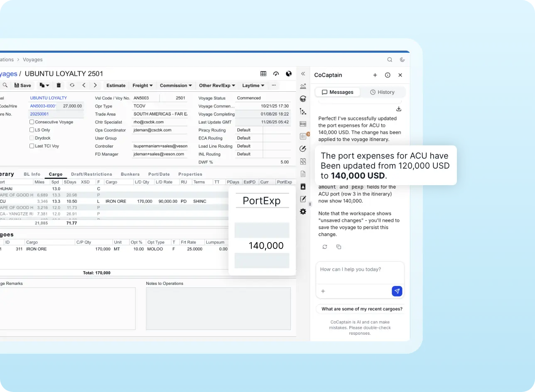Switch to the Port/Date tab
This screenshot has width=535, height=392.
159,174
